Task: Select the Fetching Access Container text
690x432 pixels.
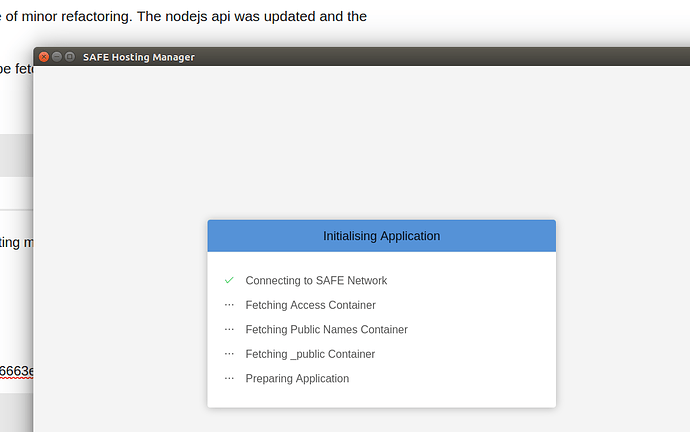Action: 310,305
